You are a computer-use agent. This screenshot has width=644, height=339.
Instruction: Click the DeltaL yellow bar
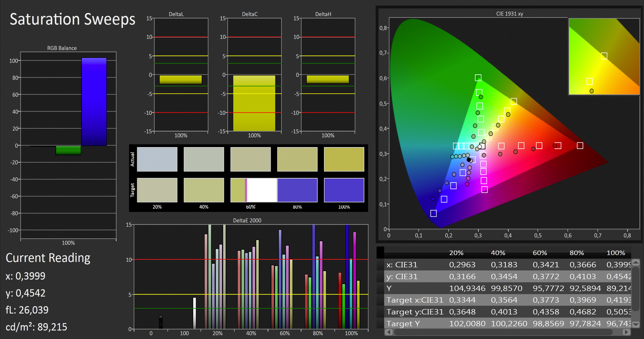180,79
